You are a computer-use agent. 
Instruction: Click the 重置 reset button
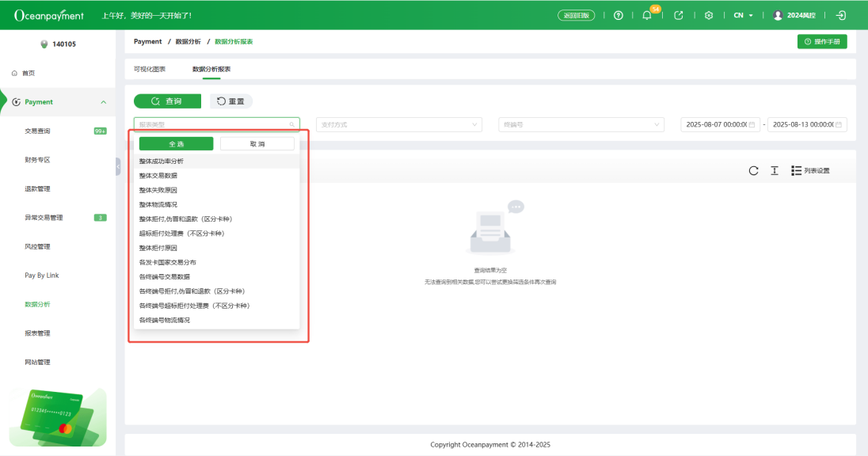(230, 101)
